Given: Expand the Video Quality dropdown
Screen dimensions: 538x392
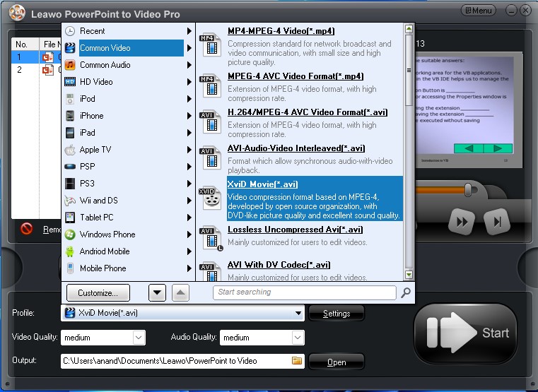Looking at the screenshot, I should [x=139, y=338].
